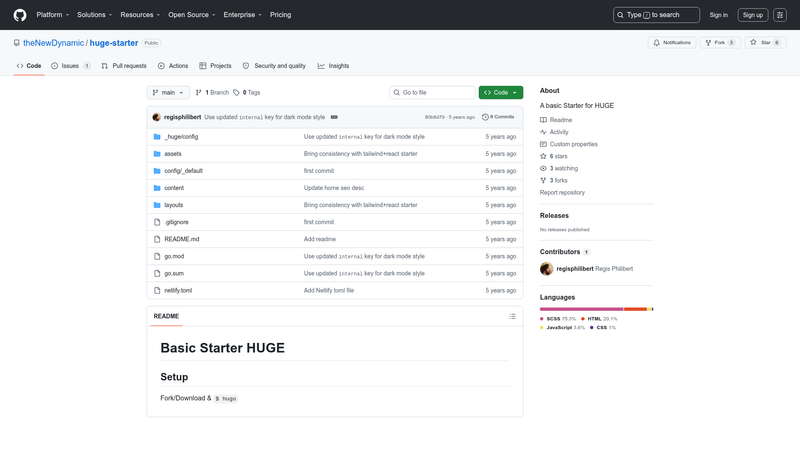The image size is (800, 450).
Task: View the 1 Branch link
Action: (x=212, y=92)
